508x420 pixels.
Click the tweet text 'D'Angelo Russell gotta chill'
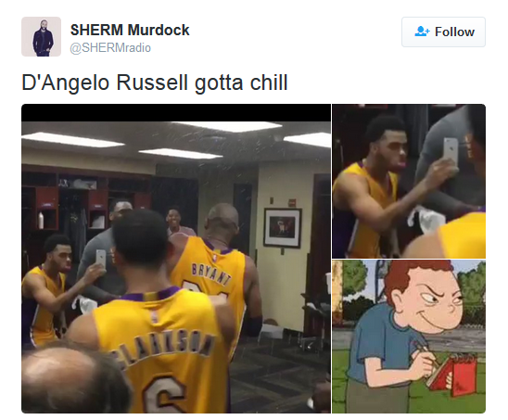155,83
